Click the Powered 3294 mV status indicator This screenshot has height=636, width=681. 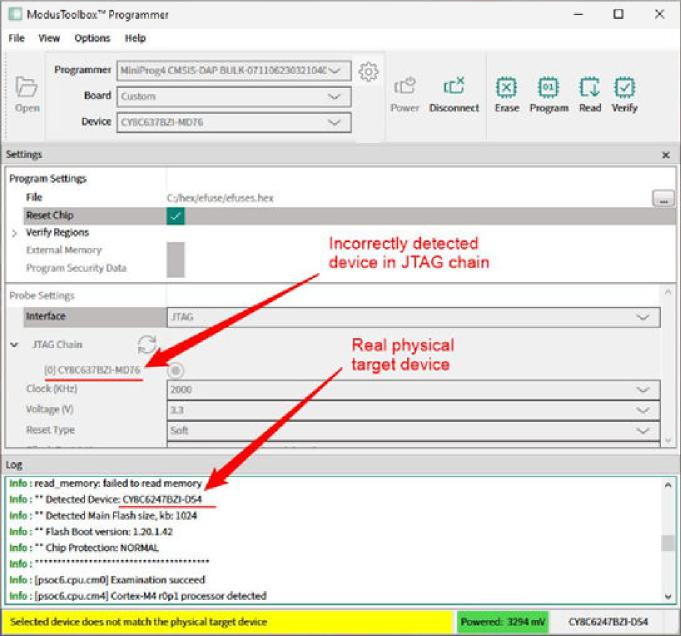point(502,622)
